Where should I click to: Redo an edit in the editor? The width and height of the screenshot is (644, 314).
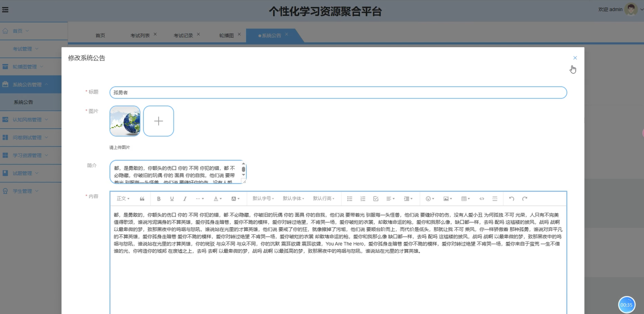(524, 198)
